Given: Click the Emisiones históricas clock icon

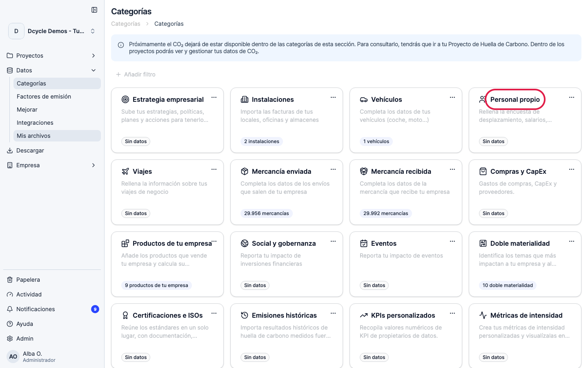Looking at the screenshot, I should 245,315.
